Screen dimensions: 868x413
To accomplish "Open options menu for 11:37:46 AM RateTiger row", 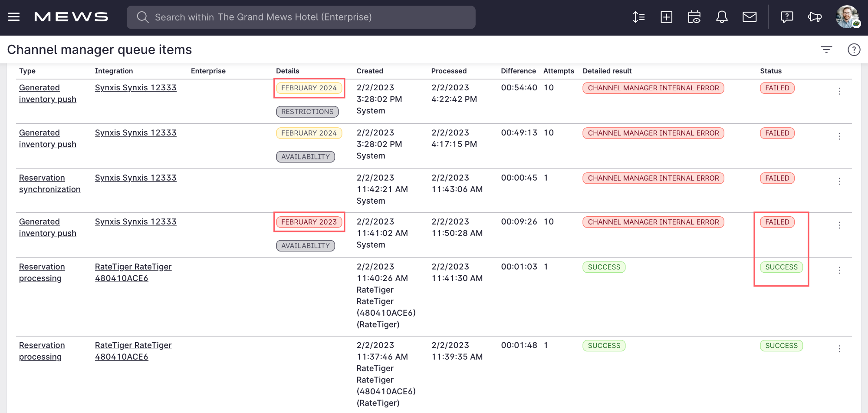I will point(839,349).
